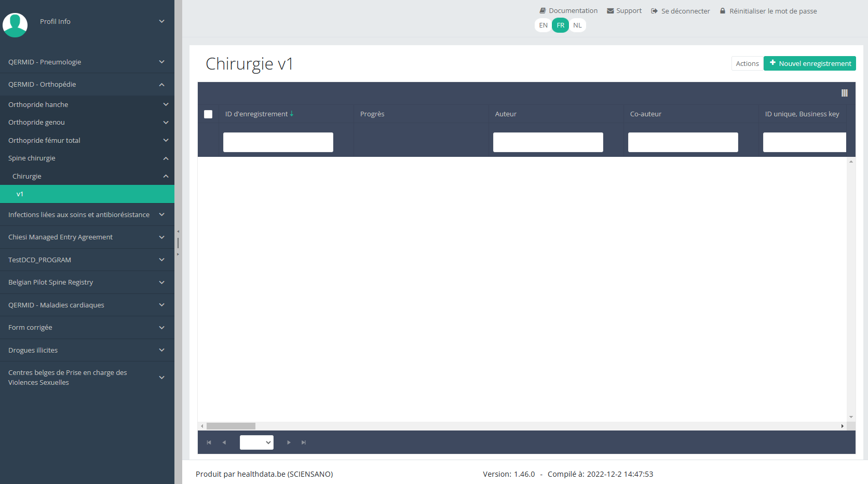Click the Auteur filter input field
Image resolution: width=868 pixels, height=484 pixels.
click(548, 142)
